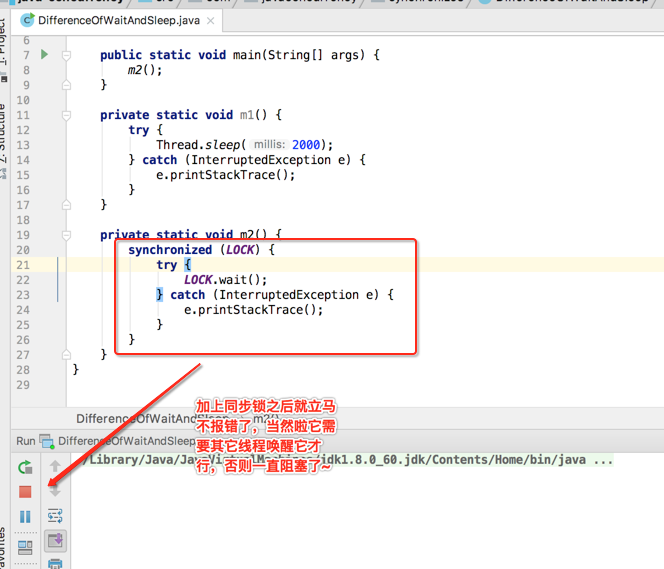The height and width of the screenshot is (569, 664).
Task: Click 'Thread.sleep' on line 13
Action: [x=198, y=145]
